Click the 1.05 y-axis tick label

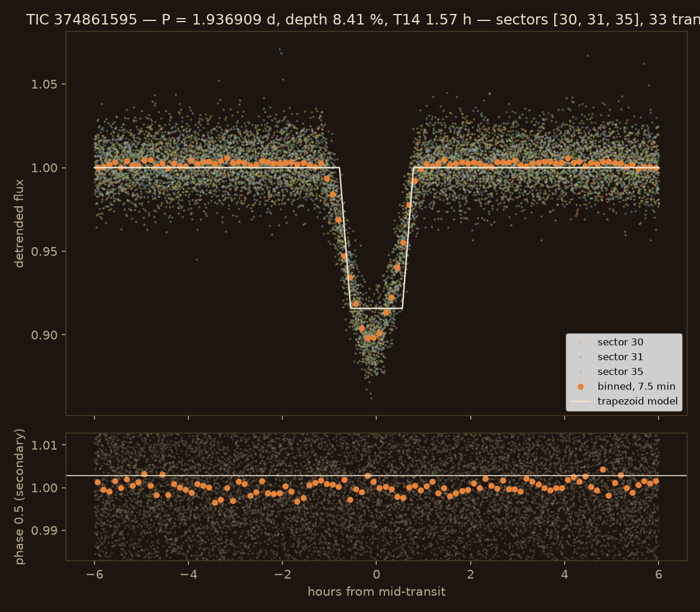(x=45, y=85)
